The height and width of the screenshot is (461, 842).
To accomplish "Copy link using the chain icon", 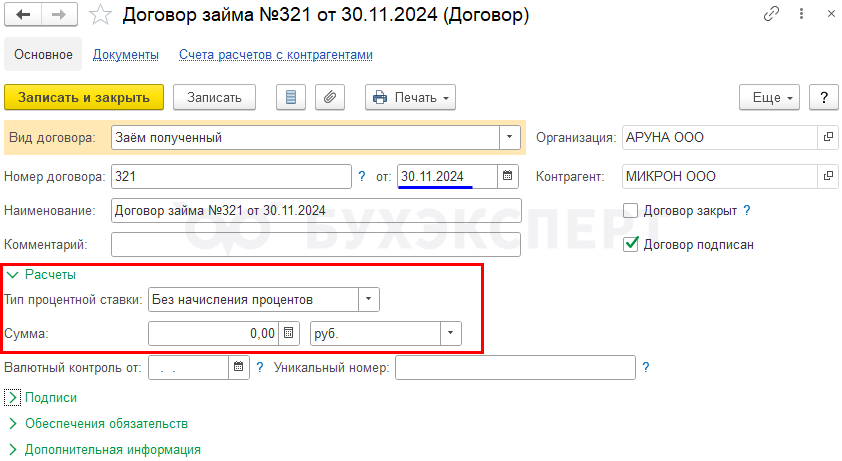I will tap(771, 14).
